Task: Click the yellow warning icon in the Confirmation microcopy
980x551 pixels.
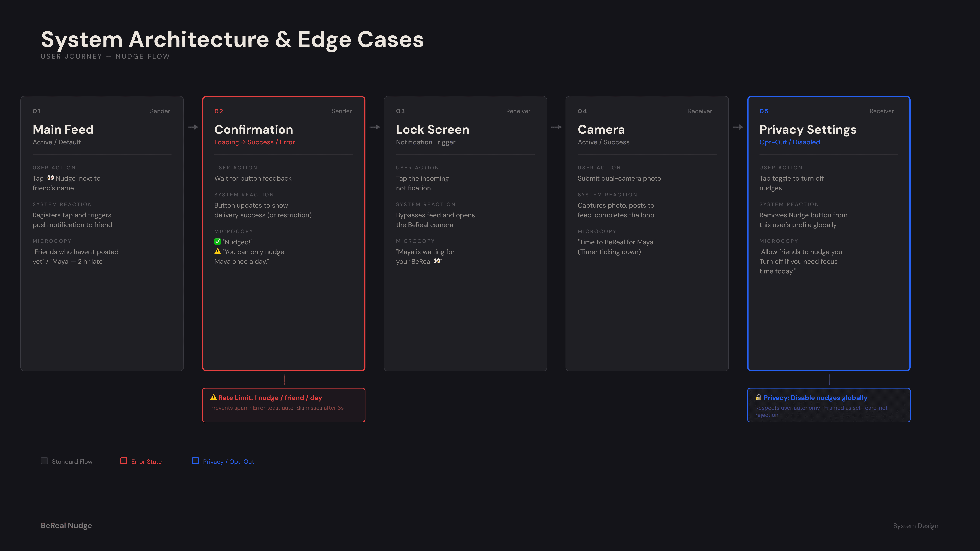Action: pyautogui.click(x=218, y=251)
